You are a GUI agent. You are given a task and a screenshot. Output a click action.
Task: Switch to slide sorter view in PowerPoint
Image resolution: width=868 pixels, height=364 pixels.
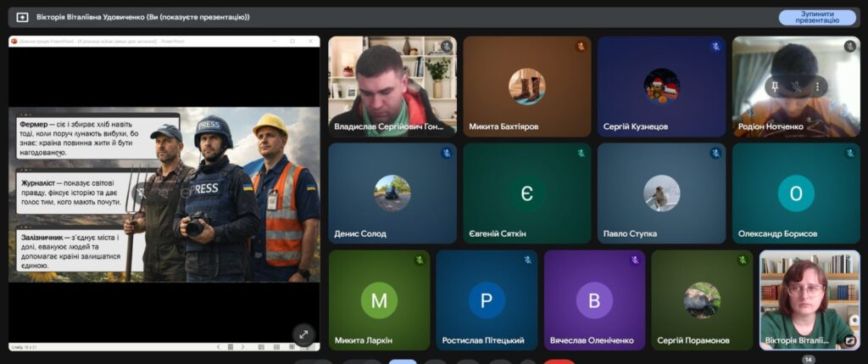point(276,347)
